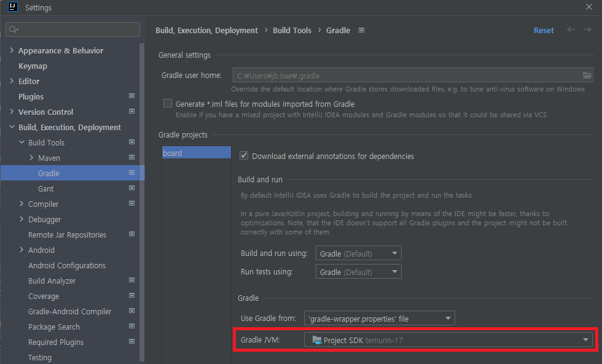Screen dimensions: 602x364
Task: Close the Settings dialog
Action: (x=589, y=7)
